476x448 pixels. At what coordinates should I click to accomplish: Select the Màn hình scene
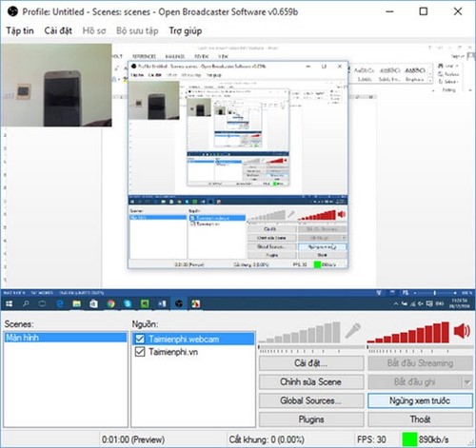(x=66, y=338)
